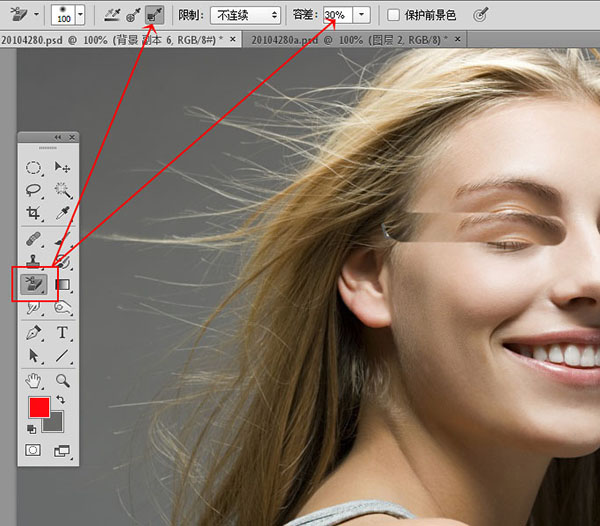Click the tolerance 30% input field

[x=336, y=15]
